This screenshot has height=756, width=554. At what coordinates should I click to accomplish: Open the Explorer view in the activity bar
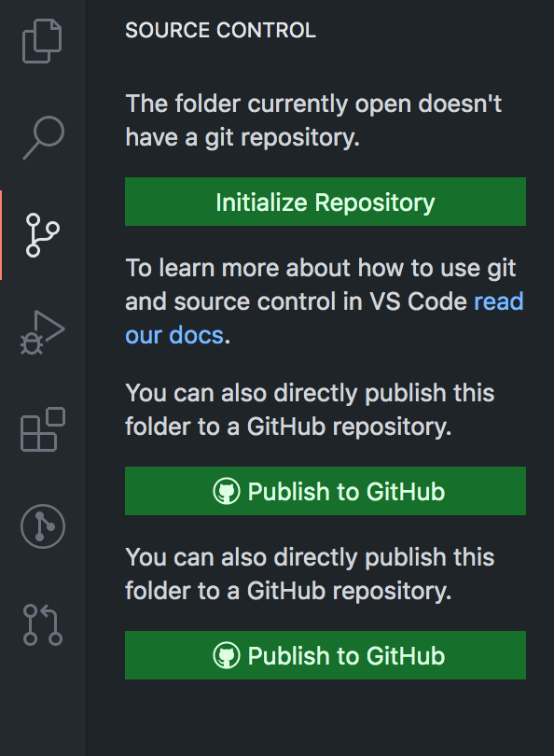pos(40,41)
